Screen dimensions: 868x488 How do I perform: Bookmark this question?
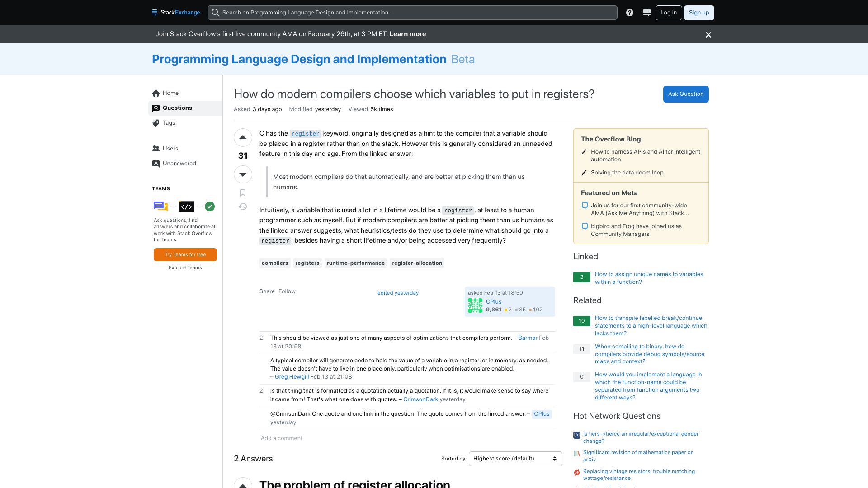click(x=243, y=193)
